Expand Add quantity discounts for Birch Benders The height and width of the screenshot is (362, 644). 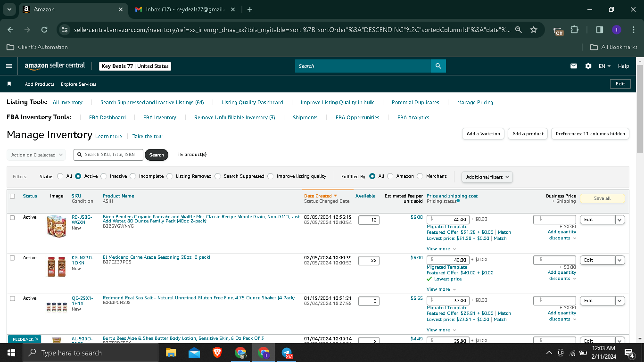tap(562, 235)
